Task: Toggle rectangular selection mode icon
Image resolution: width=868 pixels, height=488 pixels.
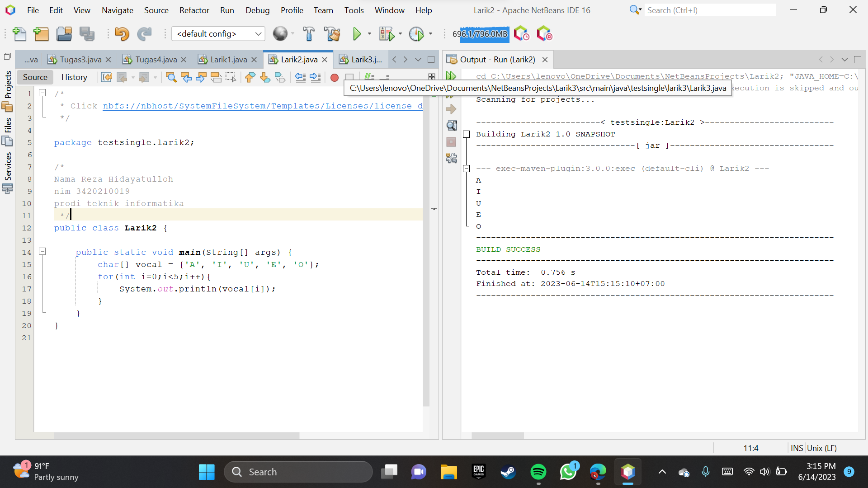Action: (231, 77)
